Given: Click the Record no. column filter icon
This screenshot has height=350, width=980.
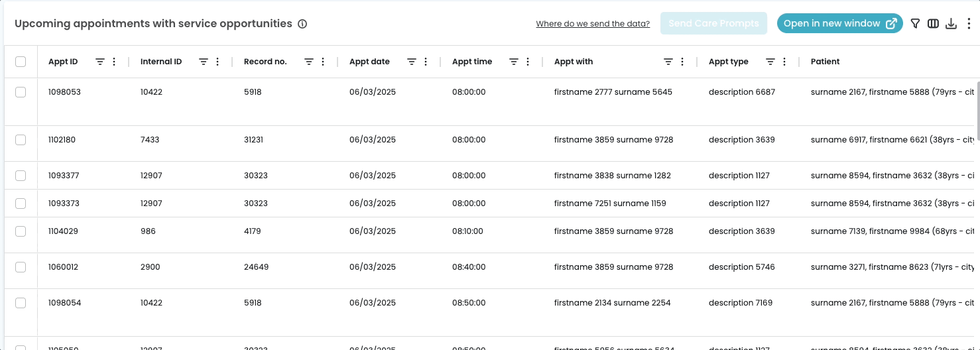Looking at the screenshot, I should point(309,62).
